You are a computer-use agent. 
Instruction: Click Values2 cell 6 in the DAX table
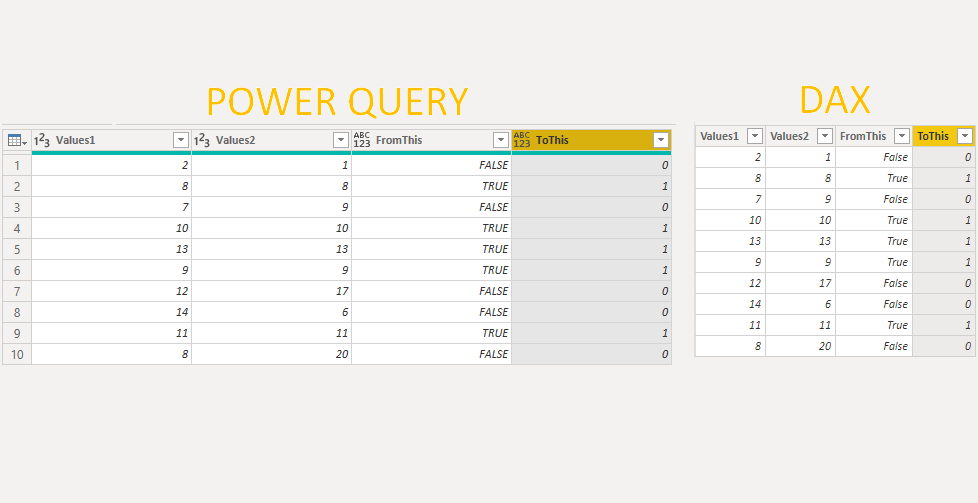[800, 305]
